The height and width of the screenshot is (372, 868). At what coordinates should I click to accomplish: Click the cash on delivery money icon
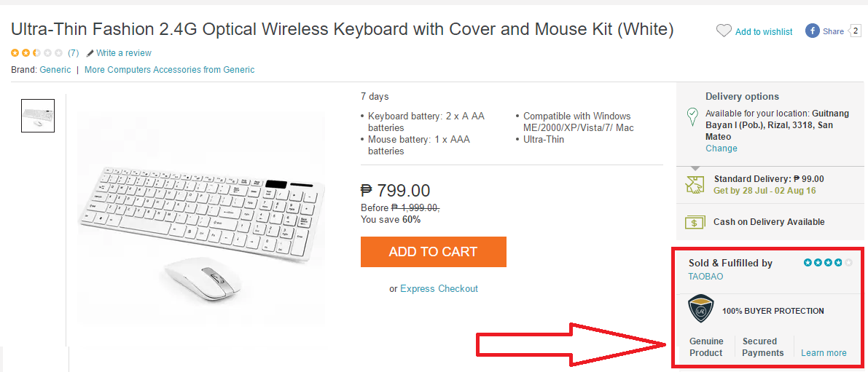695,222
